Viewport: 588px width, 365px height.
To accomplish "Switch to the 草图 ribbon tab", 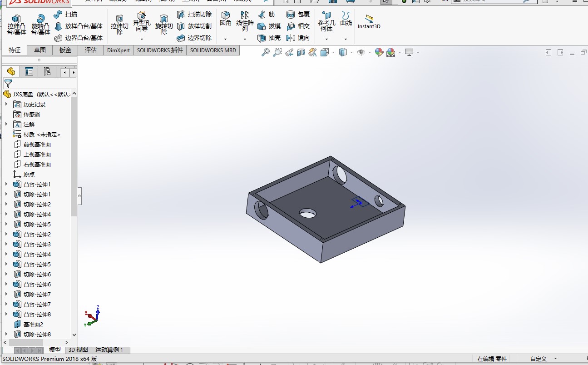I will (40, 50).
